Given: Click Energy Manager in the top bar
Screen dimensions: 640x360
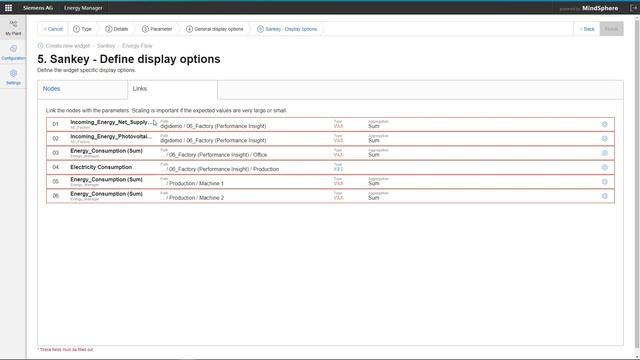Looking at the screenshot, I should (83, 8).
